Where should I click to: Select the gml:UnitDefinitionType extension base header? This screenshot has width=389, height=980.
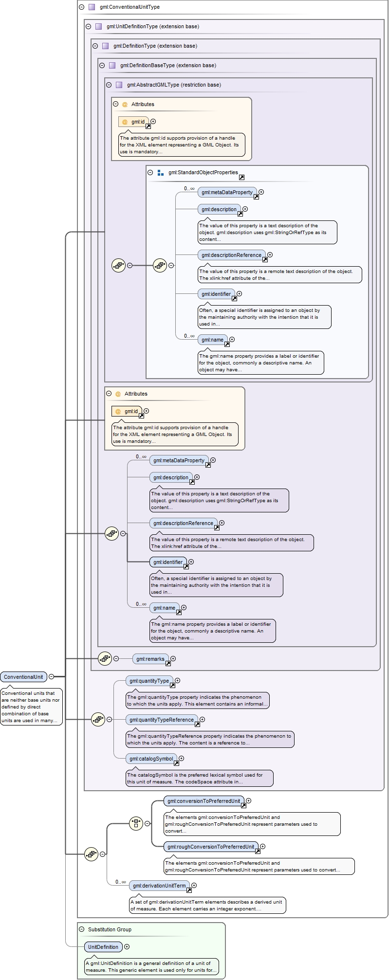pos(152,27)
